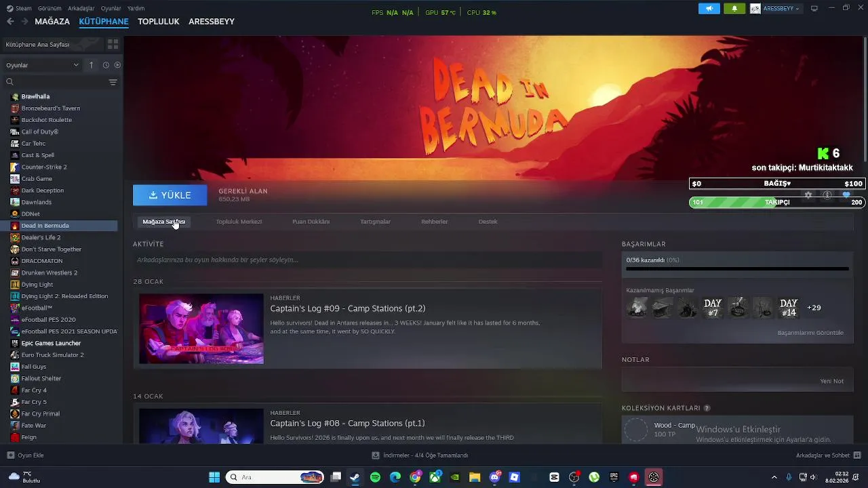
Task: Go to the MAĞAZA tab
Action: (52, 22)
